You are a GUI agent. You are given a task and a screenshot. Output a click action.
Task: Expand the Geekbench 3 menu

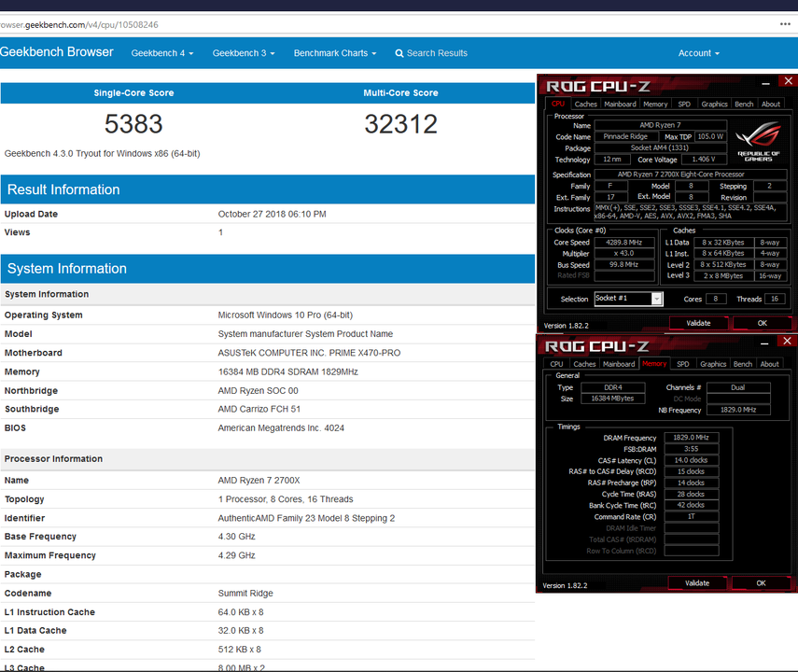pyautogui.click(x=244, y=53)
